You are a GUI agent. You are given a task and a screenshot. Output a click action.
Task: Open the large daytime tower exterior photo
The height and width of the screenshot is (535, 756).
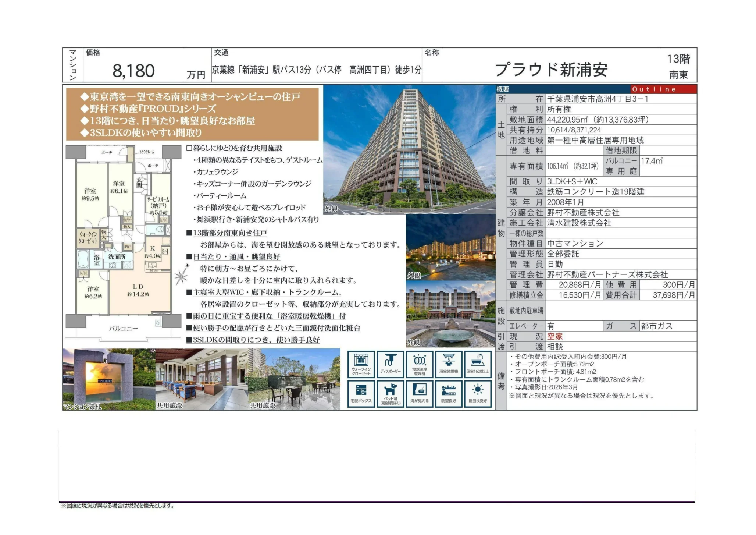pyautogui.click(x=409, y=149)
